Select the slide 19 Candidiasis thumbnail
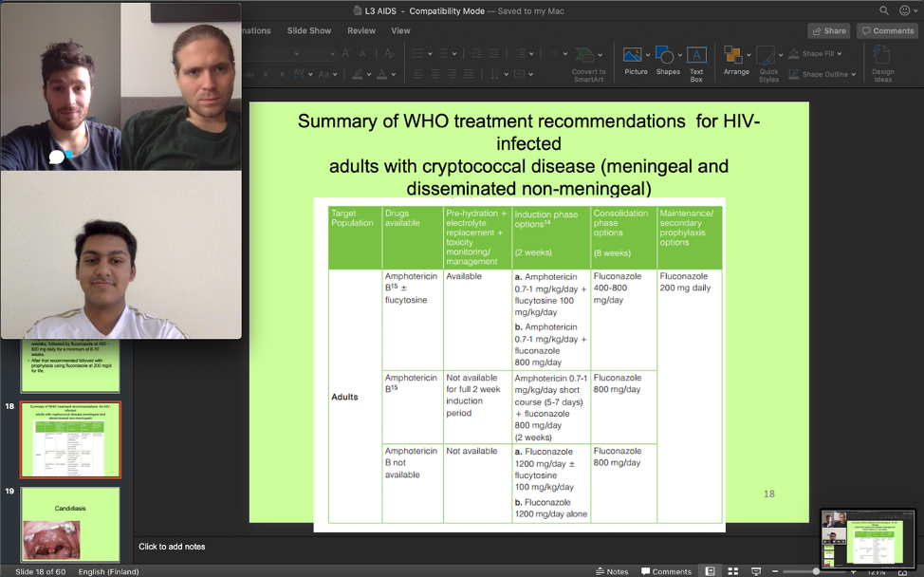924x577 pixels. (x=70, y=524)
